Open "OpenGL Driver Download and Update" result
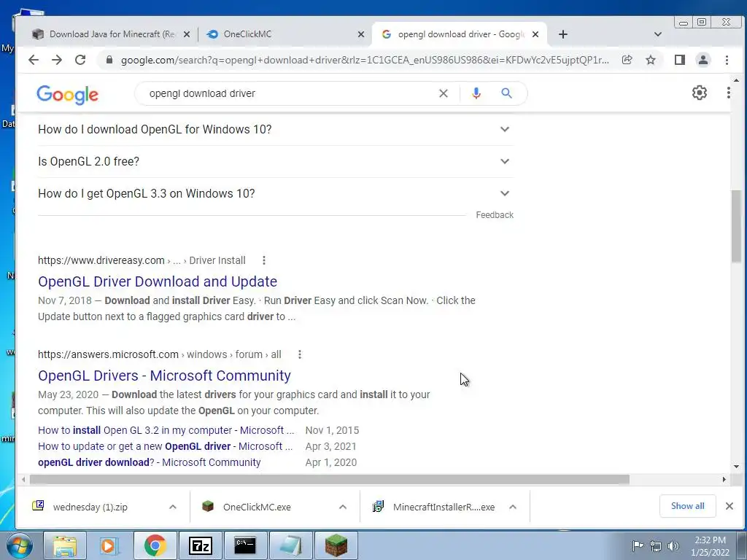 [158, 281]
